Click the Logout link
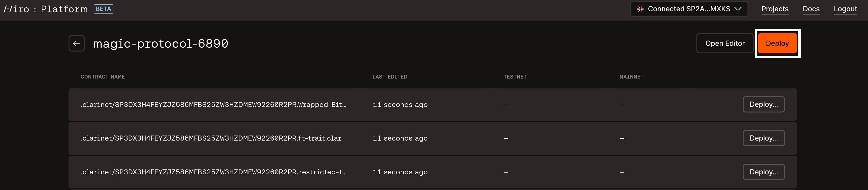Viewport: 868px width, 190px height. coord(845,9)
